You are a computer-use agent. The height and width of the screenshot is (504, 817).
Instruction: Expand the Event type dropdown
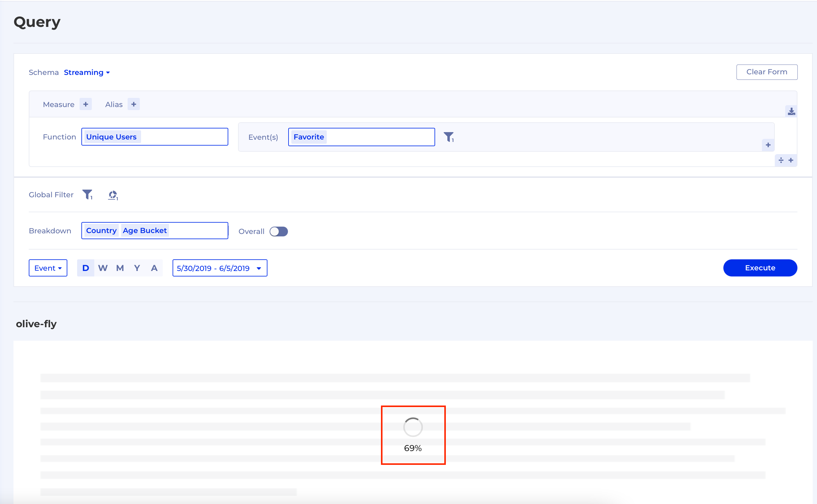point(48,268)
